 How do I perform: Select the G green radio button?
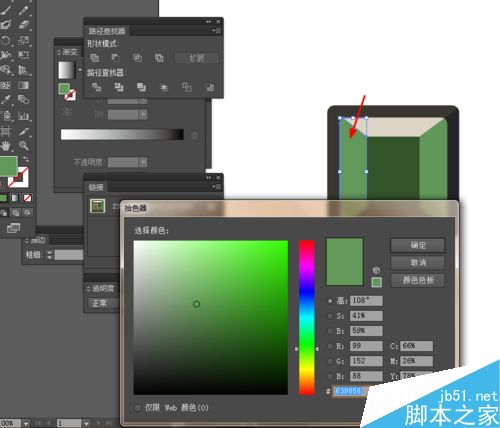(x=330, y=361)
